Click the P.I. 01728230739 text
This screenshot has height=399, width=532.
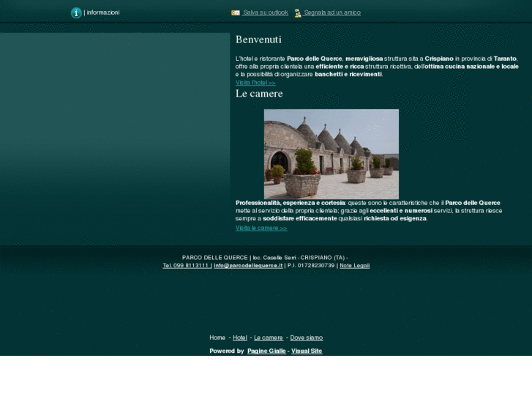pyautogui.click(x=311, y=266)
